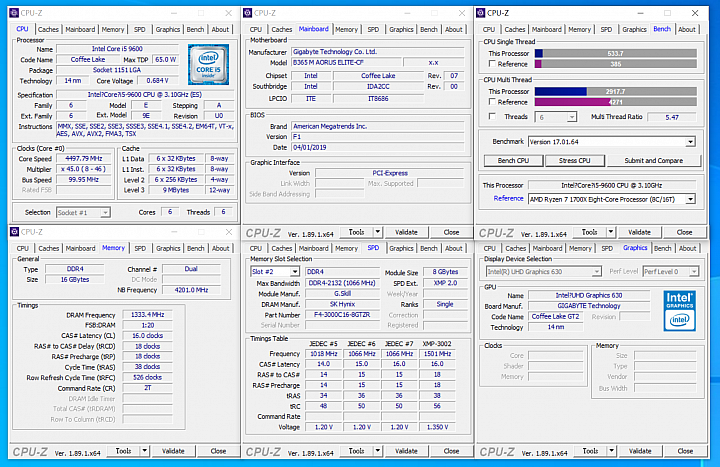Click Submit and Compare button

[654, 161]
